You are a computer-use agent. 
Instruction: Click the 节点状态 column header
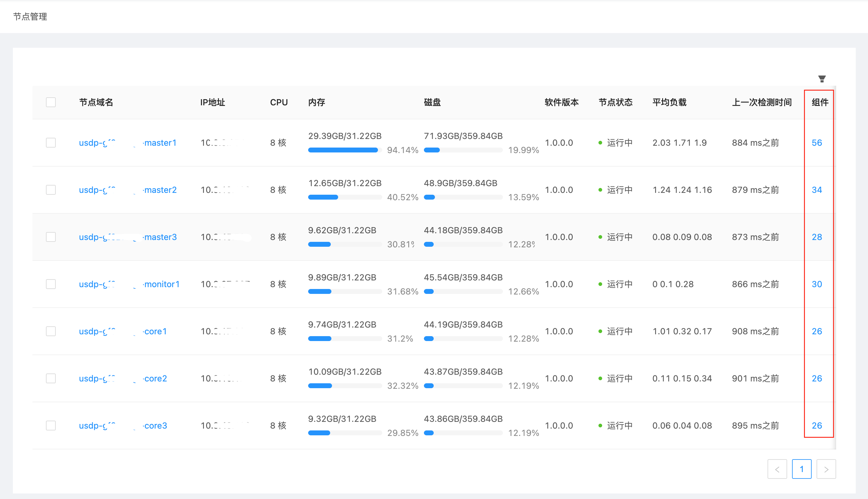[615, 102]
